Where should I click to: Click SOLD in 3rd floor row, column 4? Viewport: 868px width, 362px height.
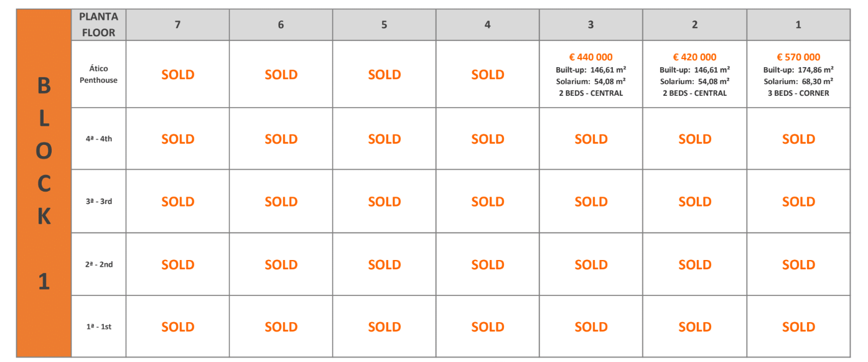(488, 202)
